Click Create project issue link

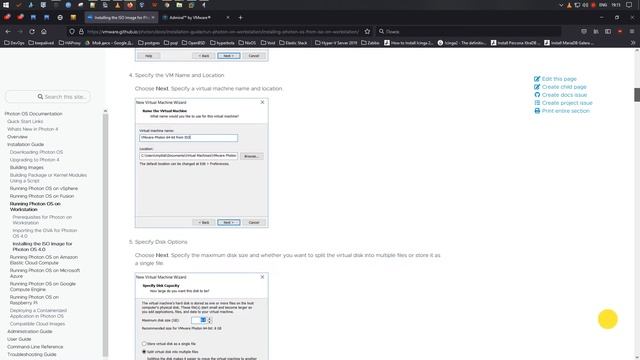point(563,103)
